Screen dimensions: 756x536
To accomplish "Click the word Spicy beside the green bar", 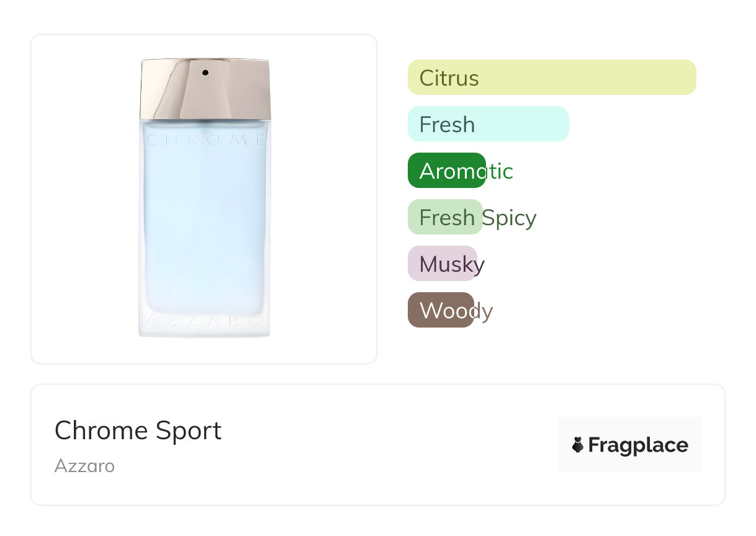I will point(510,218).
